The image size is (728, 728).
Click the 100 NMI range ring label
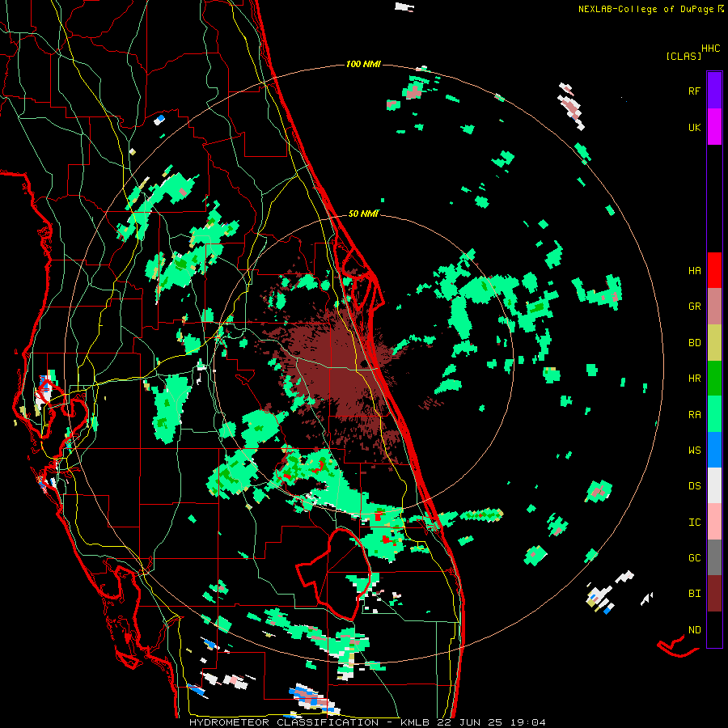point(363,64)
